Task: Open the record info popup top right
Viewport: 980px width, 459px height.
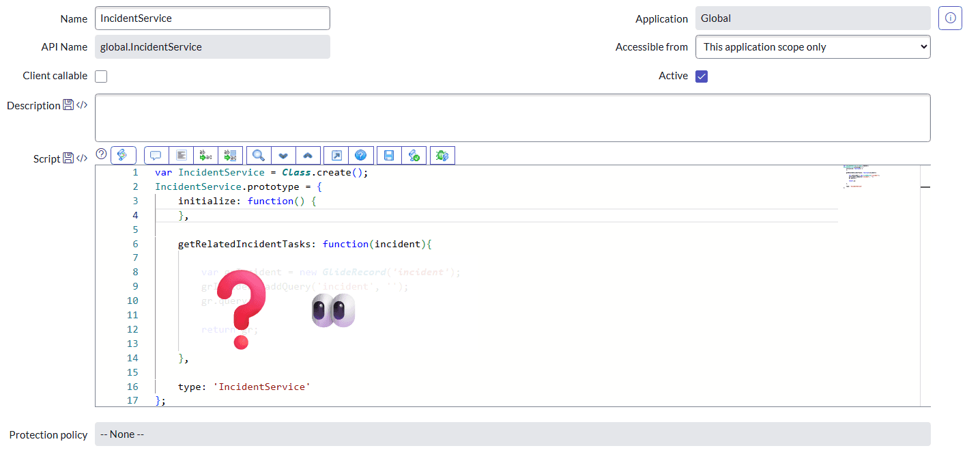Action: coord(950,18)
